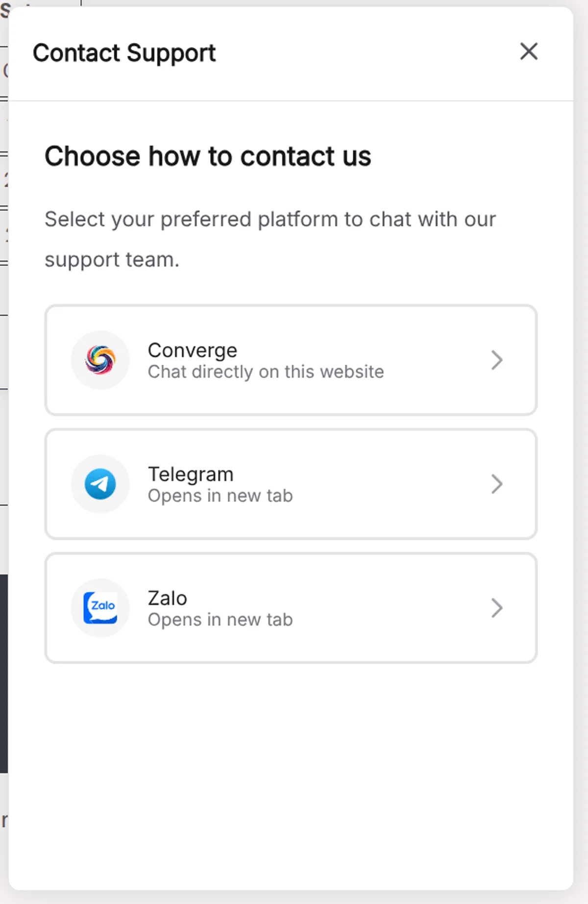This screenshot has width=588, height=904.
Task: Click the 'Choose how to contact us' heading
Action: click(208, 156)
